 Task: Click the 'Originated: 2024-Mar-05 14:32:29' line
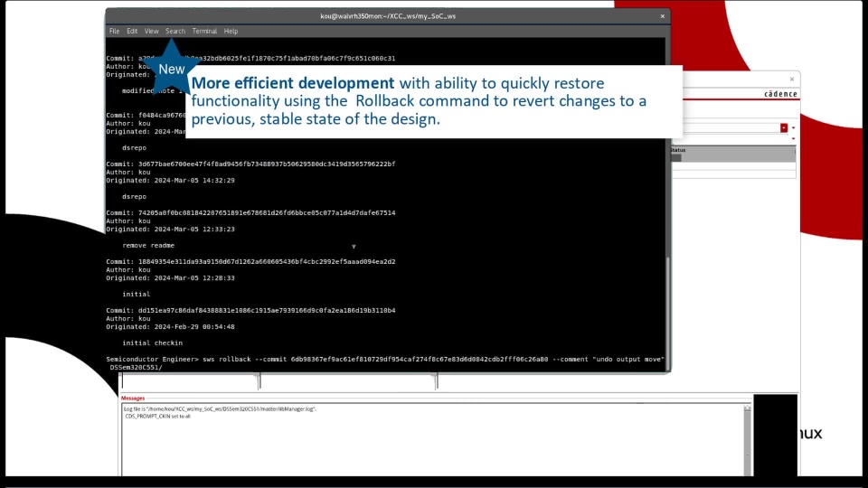pyautogui.click(x=171, y=181)
